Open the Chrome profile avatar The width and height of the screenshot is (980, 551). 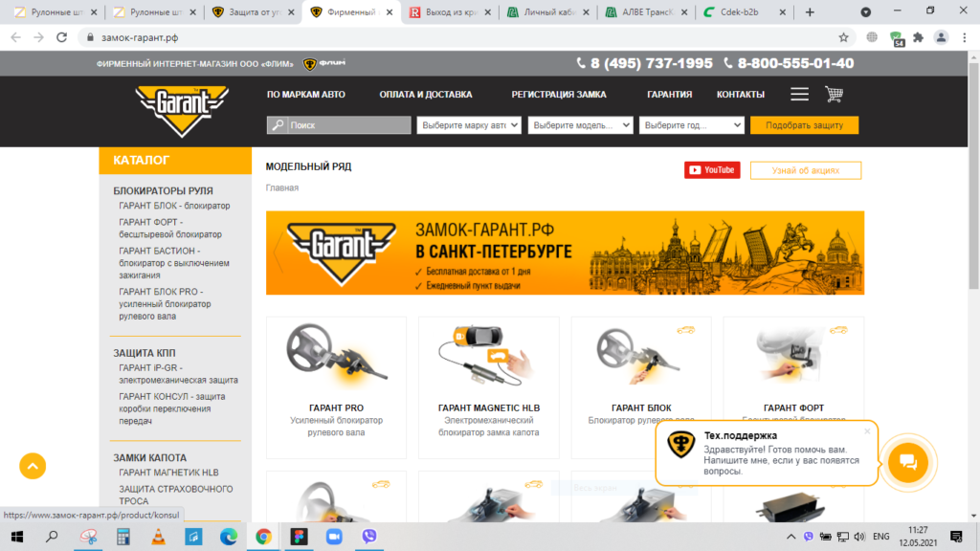(x=941, y=37)
